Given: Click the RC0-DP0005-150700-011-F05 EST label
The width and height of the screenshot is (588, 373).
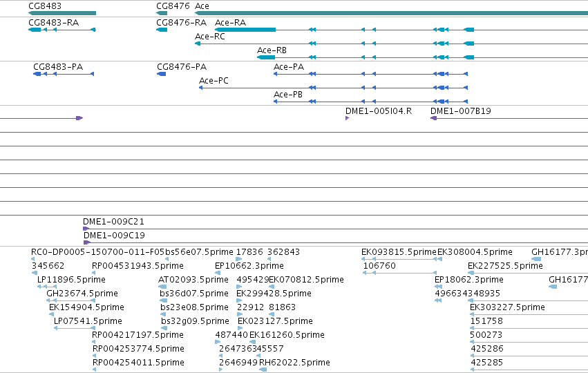Looking at the screenshot, I should [98, 252].
